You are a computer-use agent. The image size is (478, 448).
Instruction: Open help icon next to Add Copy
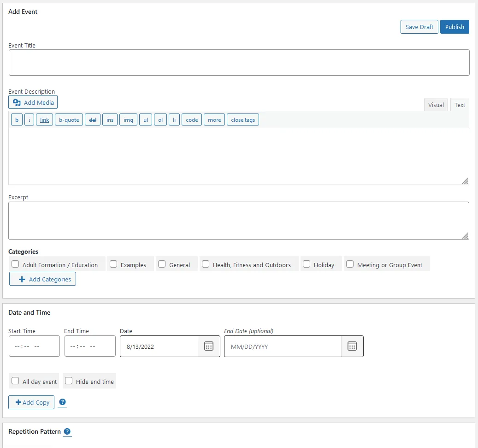pyautogui.click(x=62, y=402)
